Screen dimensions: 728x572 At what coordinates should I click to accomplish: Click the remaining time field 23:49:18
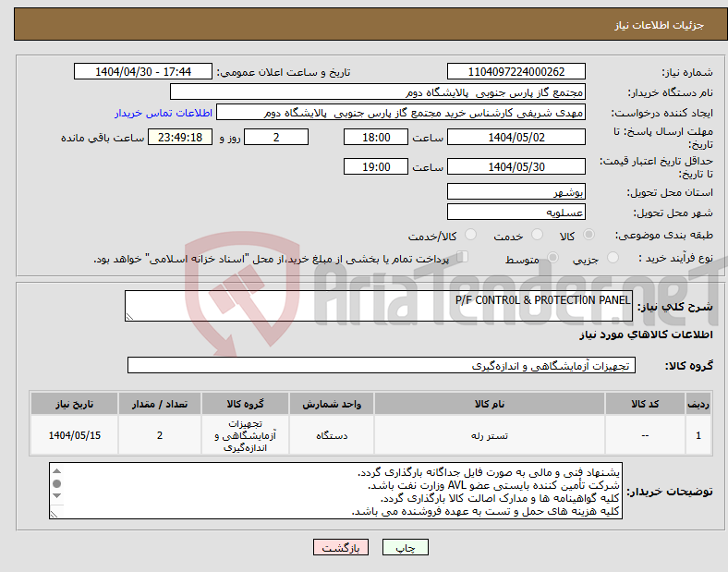click(x=180, y=138)
